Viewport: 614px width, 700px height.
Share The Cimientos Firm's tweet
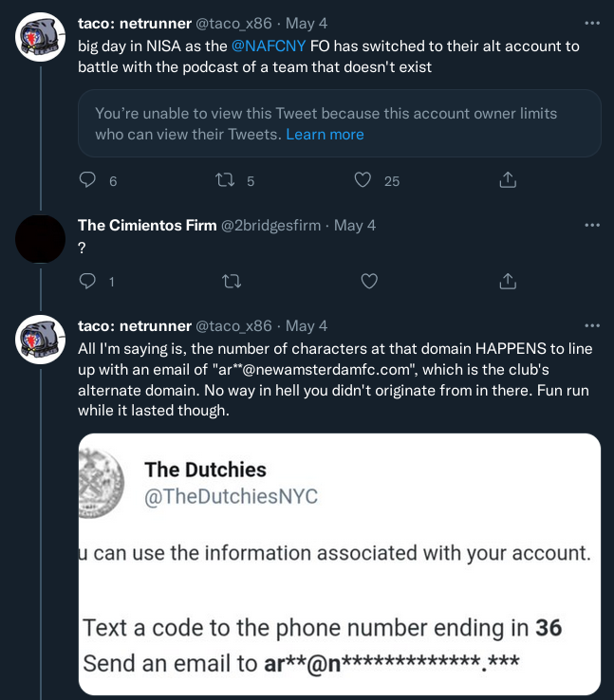pos(508,281)
